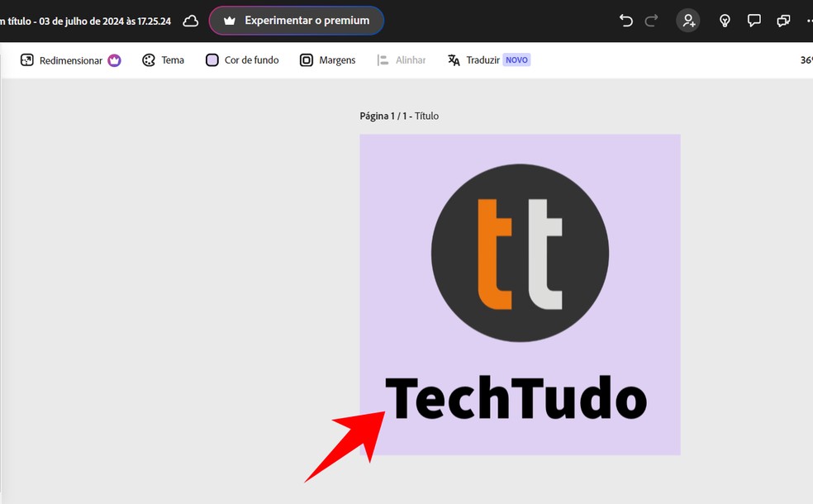Click the file title with date text
Screen dimensions: 813x504
(86, 21)
